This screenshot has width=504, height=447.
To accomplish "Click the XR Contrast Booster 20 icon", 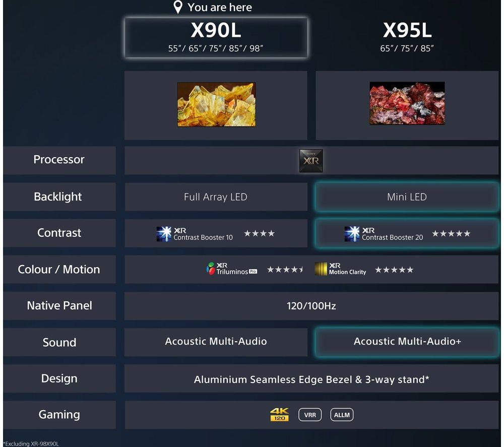I will click(x=352, y=234).
